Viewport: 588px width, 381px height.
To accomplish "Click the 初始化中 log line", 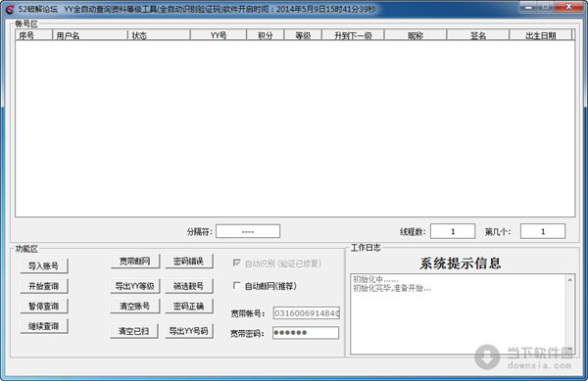I will (375, 279).
